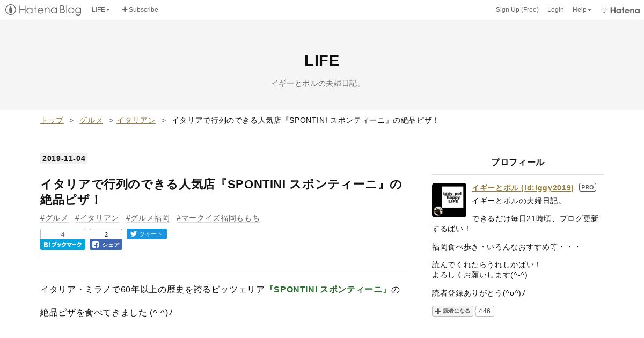
Task: Open profile link イギーとポル (id:iggy2019)
Action: tap(522, 187)
